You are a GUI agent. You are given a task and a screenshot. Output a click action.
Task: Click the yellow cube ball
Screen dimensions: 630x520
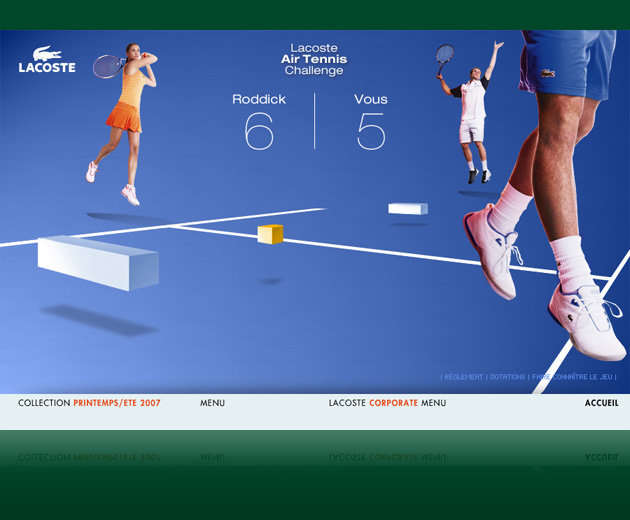point(270,234)
